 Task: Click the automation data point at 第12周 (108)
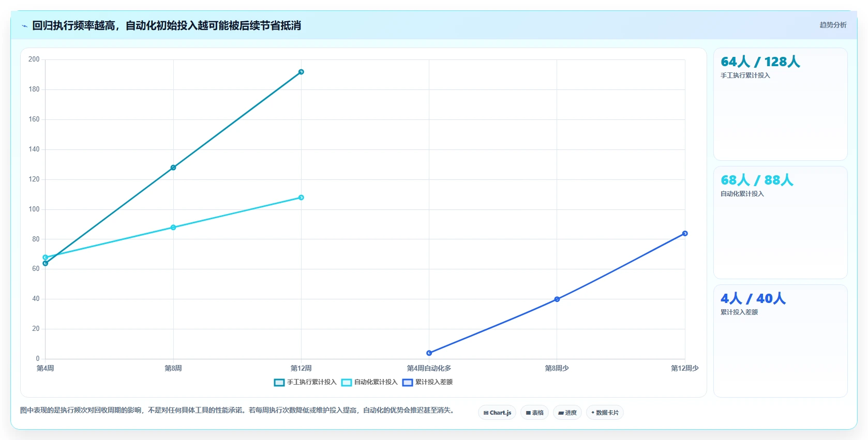click(x=301, y=198)
